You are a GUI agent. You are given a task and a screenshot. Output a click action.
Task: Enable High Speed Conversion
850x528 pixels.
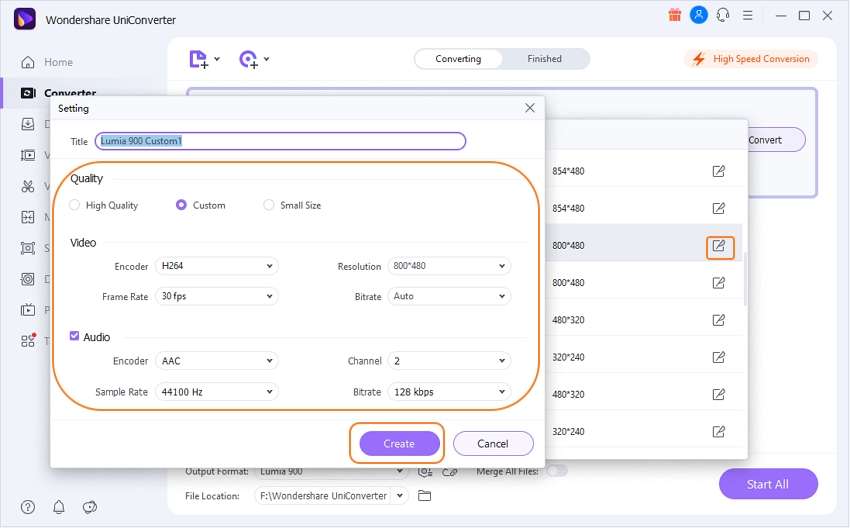click(x=751, y=59)
